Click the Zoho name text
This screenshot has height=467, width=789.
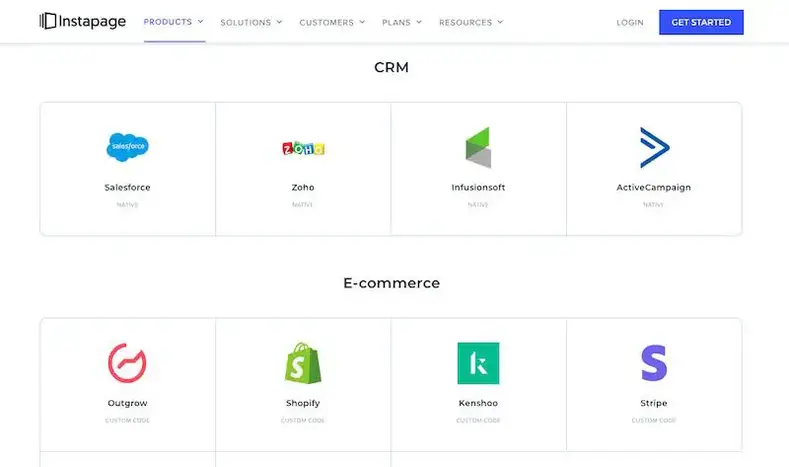pos(303,187)
